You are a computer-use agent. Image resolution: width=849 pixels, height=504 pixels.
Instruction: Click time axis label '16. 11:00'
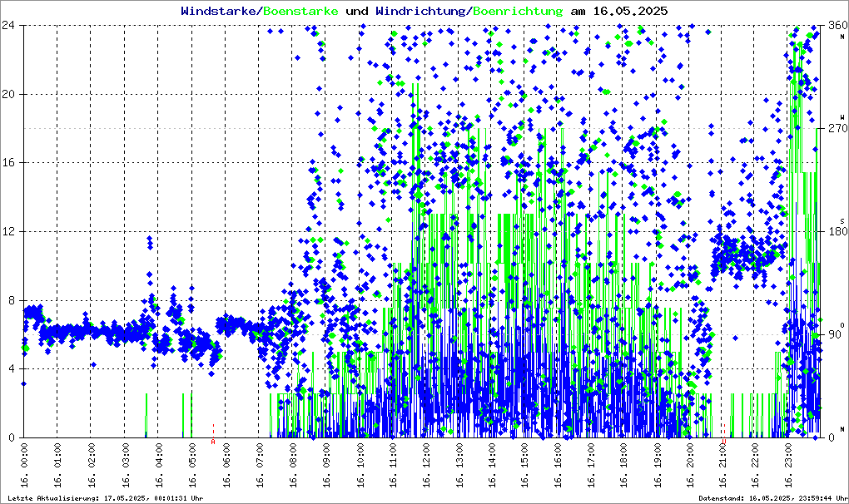[393, 465]
